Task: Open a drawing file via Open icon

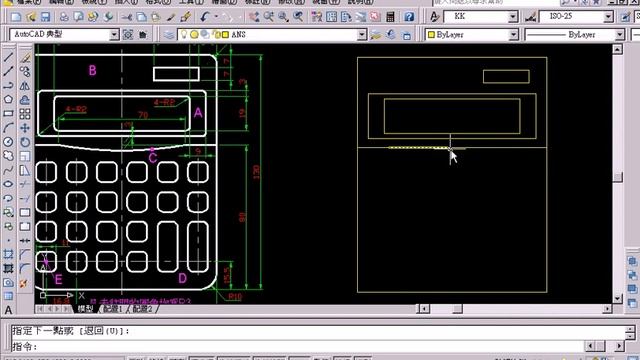Action: [x=31, y=17]
